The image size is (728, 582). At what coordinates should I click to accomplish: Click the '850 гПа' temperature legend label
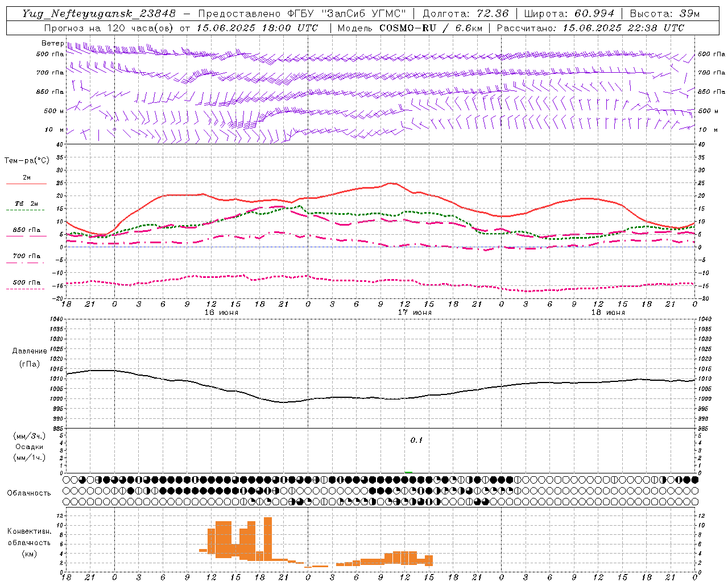click(x=26, y=230)
